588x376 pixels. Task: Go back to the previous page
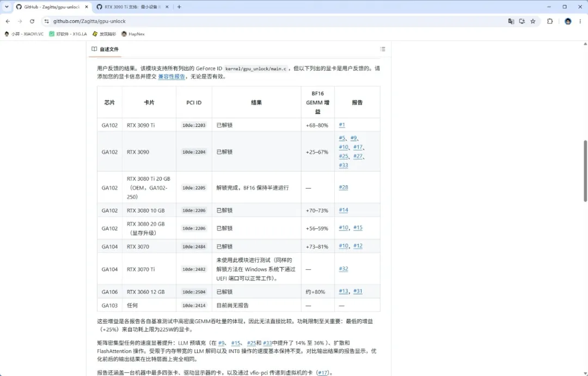click(x=8, y=21)
